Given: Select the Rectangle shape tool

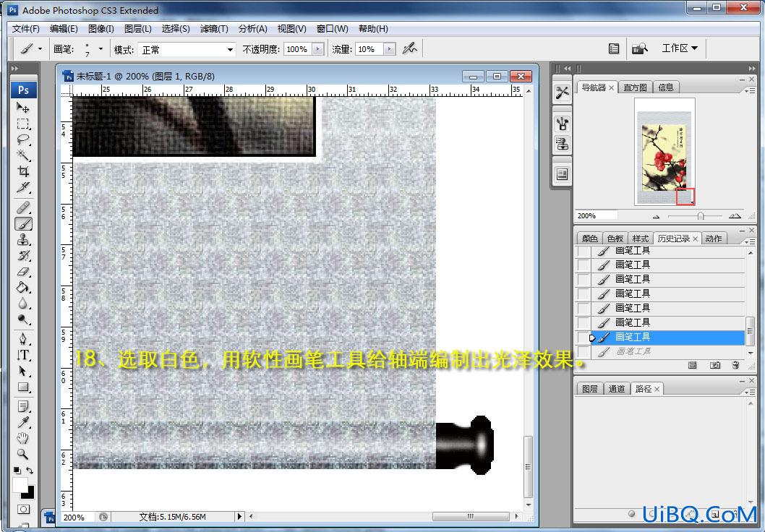Looking at the screenshot, I should click(23, 387).
